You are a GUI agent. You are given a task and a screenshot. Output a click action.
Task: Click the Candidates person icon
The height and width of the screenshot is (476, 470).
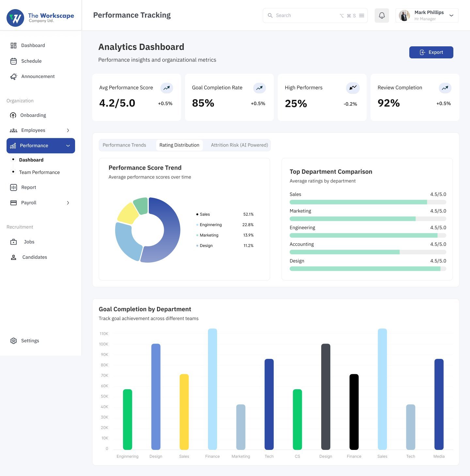point(13,257)
